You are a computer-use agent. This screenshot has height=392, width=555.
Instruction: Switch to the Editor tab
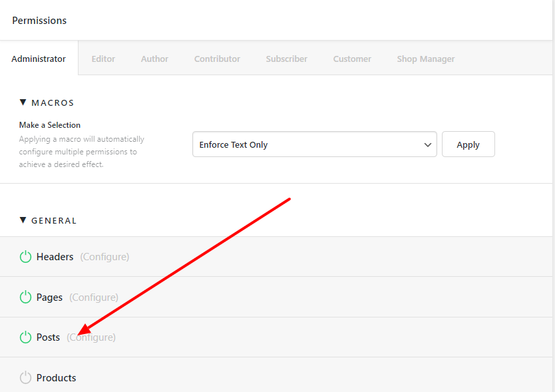(103, 59)
